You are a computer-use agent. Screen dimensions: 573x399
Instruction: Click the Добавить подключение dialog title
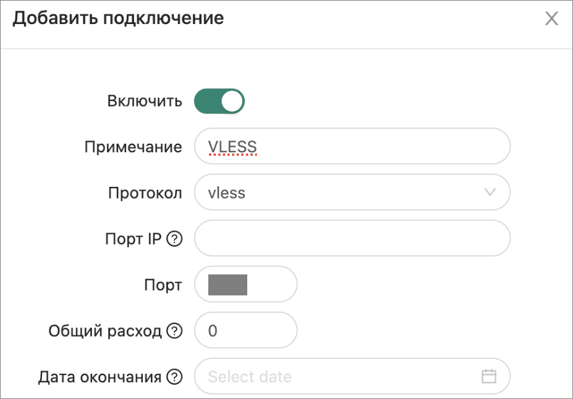(x=118, y=18)
